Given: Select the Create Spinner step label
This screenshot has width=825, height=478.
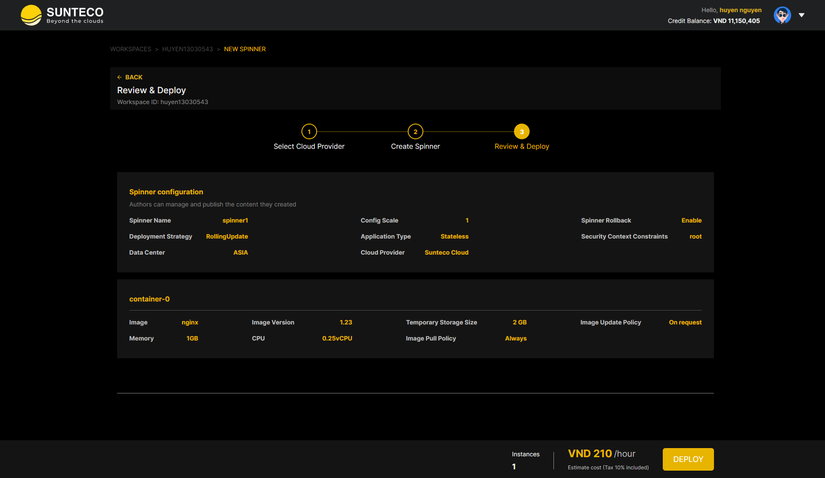Looking at the screenshot, I should point(415,146).
